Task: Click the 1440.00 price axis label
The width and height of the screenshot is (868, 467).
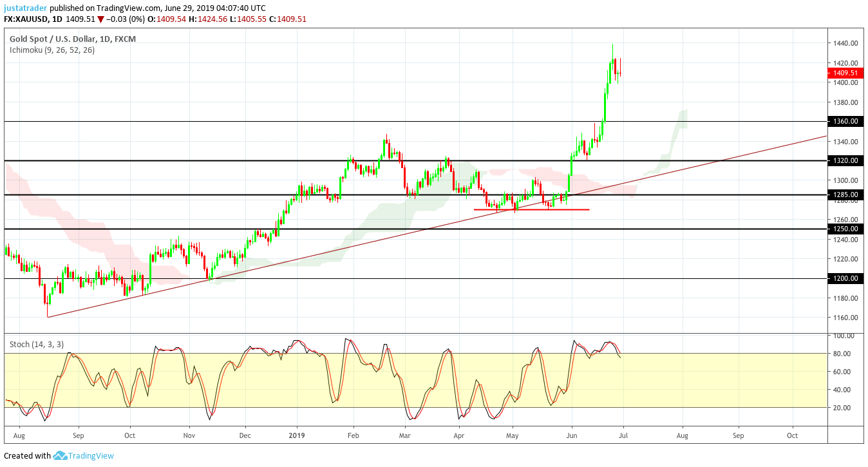Action: [845, 43]
